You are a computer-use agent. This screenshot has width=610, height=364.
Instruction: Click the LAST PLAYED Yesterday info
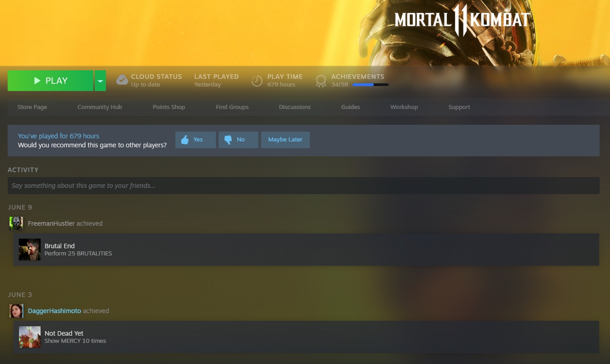pyautogui.click(x=216, y=81)
